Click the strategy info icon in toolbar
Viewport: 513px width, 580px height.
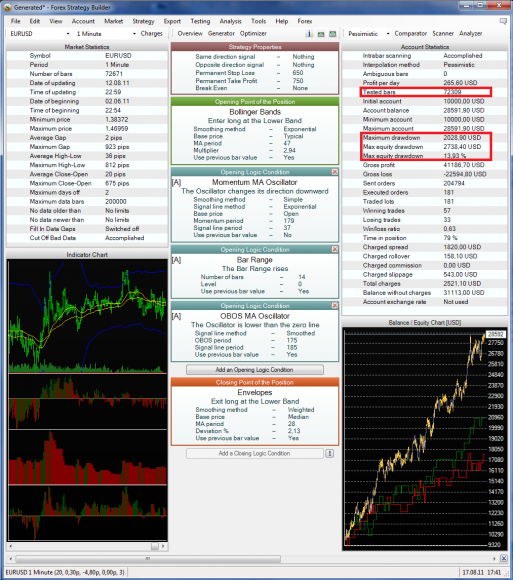(309, 34)
